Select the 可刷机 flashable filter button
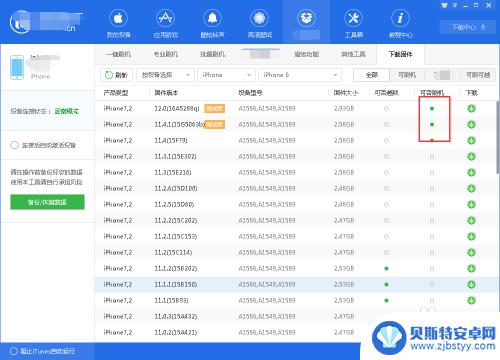 click(x=407, y=75)
